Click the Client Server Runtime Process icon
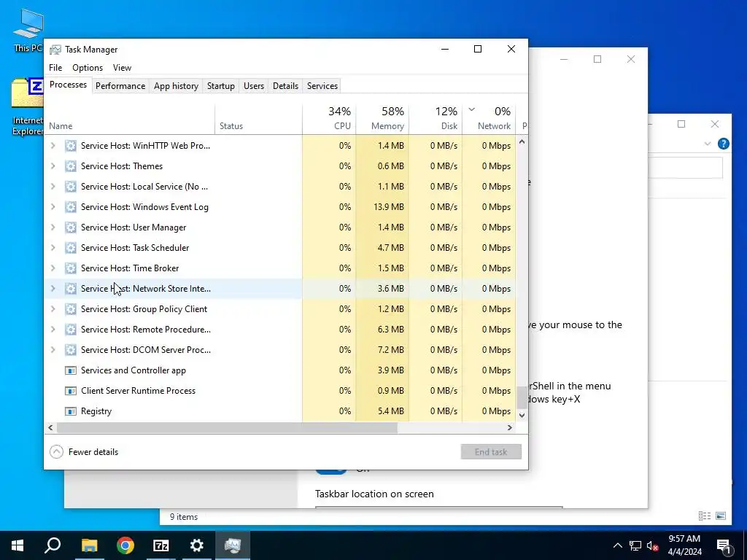The image size is (747, 560). 71,391
